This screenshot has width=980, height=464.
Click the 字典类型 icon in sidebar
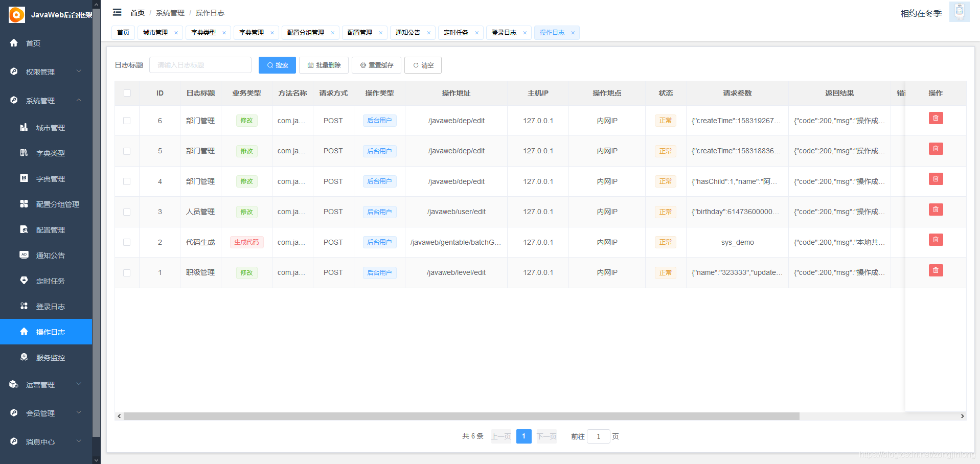(x=24, y=153)
